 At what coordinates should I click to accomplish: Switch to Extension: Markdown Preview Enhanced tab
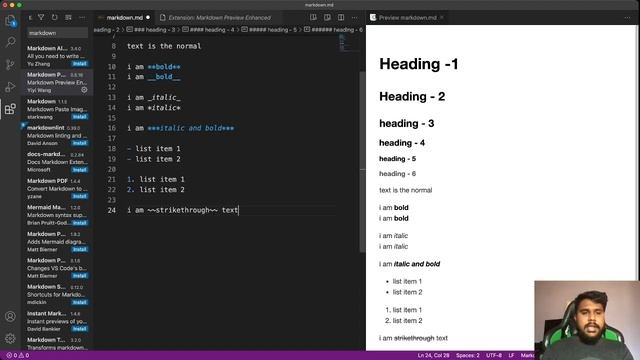pyautogui.click(x=219, y=18)
